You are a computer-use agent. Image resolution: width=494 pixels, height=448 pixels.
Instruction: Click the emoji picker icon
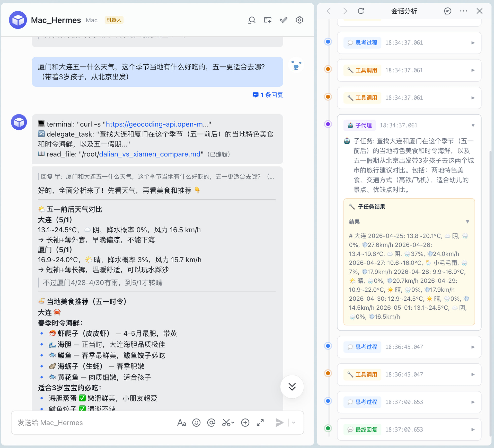(x=196, y=423)
